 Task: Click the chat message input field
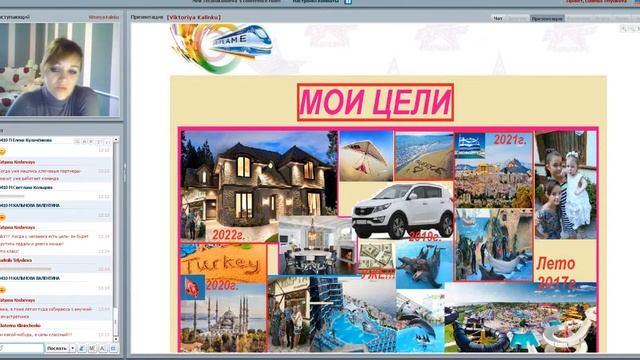(22, 348)
